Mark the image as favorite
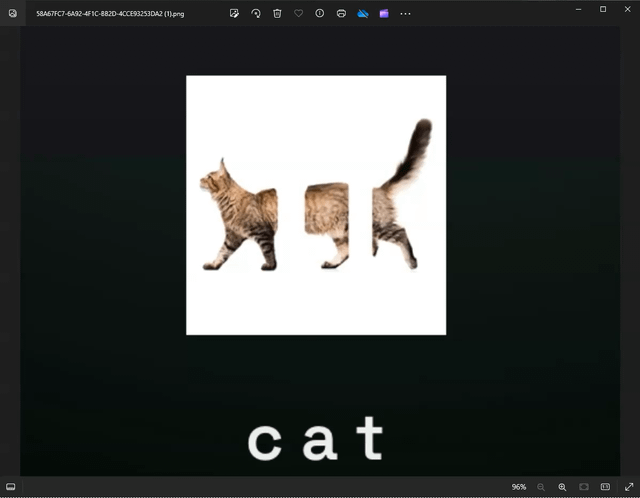640x498 pixels. pyautogui.click(x=298, y=14)
